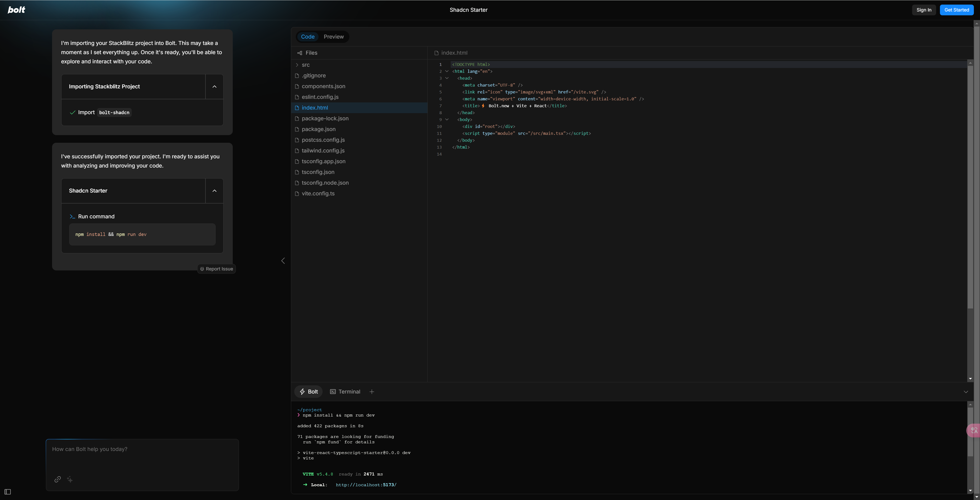Click the attach link icon in chat box
980x500 pixels.
[x=57, y=479]
